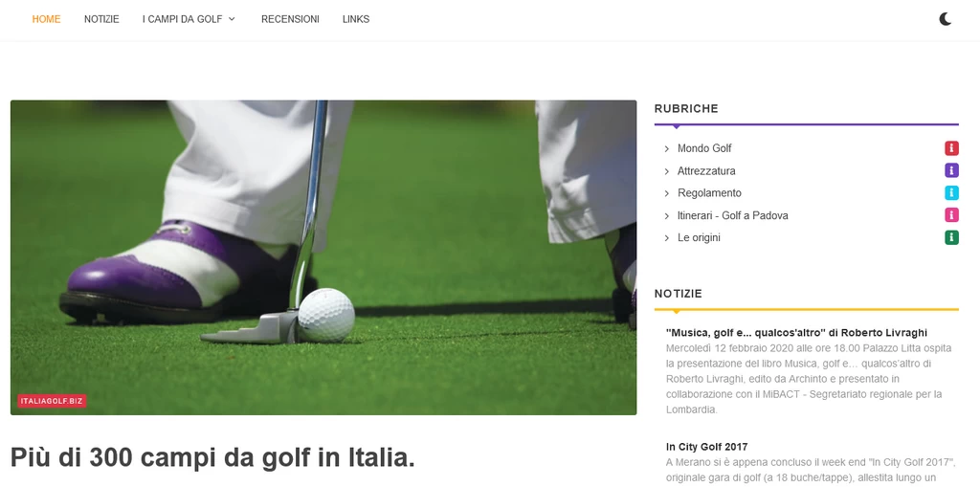Open the NOTIZIE menu item
980x487 pixels.
(101, 19)
